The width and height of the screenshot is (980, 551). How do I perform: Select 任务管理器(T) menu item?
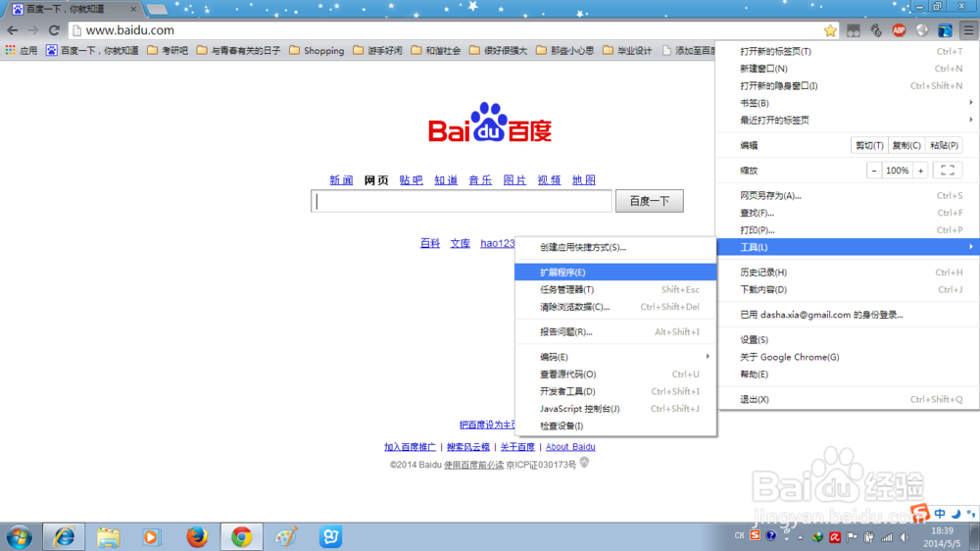615,289
